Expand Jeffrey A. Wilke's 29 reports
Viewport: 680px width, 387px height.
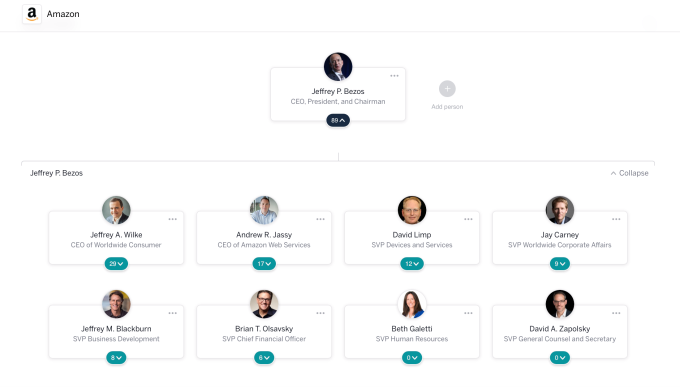click(x=116, y=264)
